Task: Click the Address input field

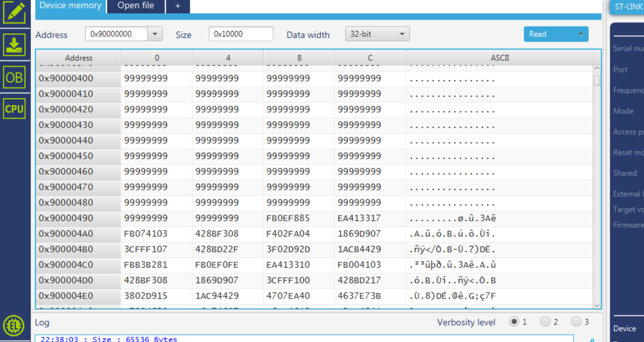Action: [117, 34]
